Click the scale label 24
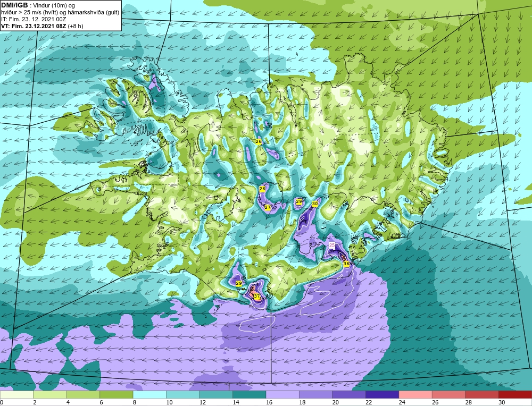Screen dimensions: 532x406 [x=402, y=402]
